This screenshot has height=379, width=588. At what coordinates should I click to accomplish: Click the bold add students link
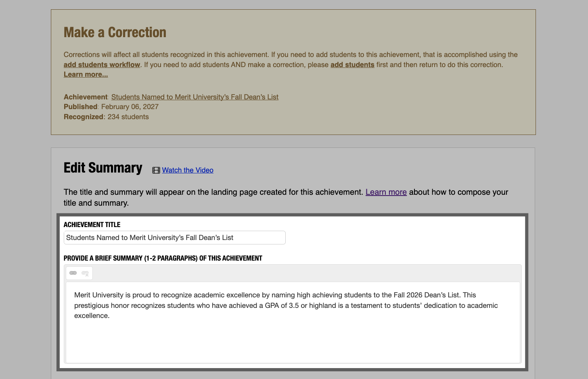pos(352,64)
